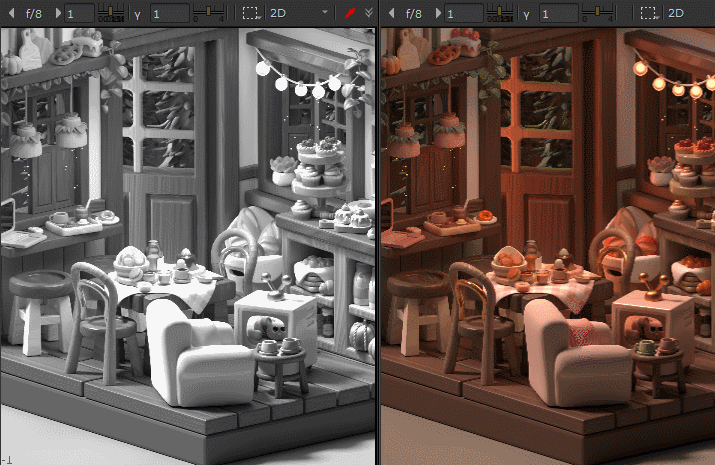715x465 pixels.
Task: Click red eyedropper pin icon in left viewer
Action: pyautogui.click(x=350, y=13)
